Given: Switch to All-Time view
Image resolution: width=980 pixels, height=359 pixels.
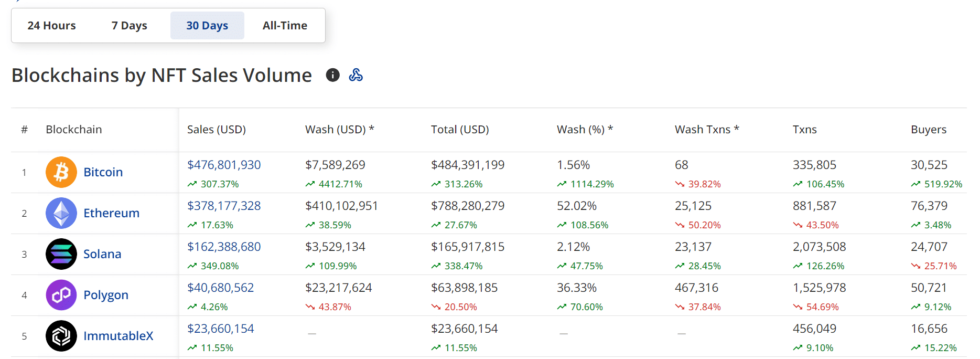Looking at the screenshot, I should tap(285, 26).
